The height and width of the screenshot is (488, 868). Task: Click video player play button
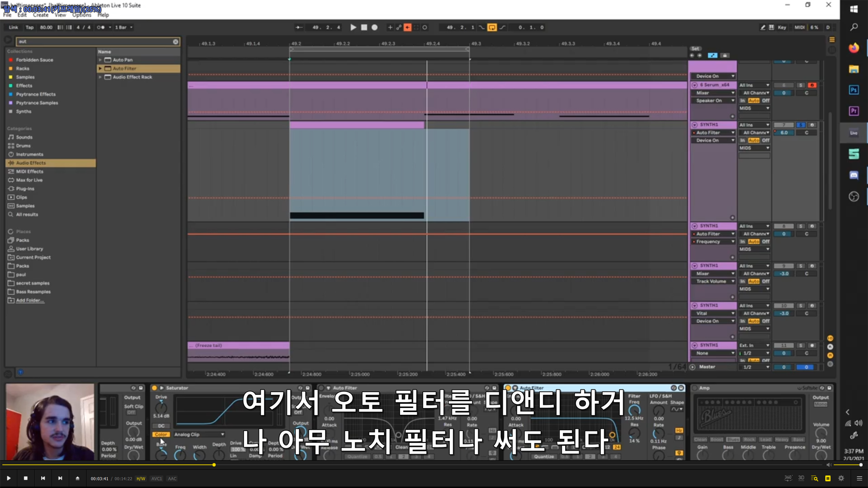coord(9,478)
